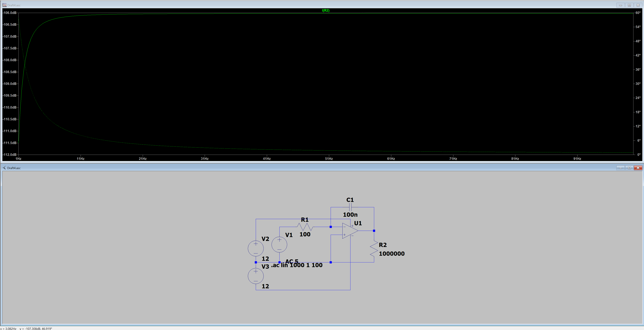Click the 60° phase axis label
Viewport: 644px width, 330px height.
click(x=638, y=13)
